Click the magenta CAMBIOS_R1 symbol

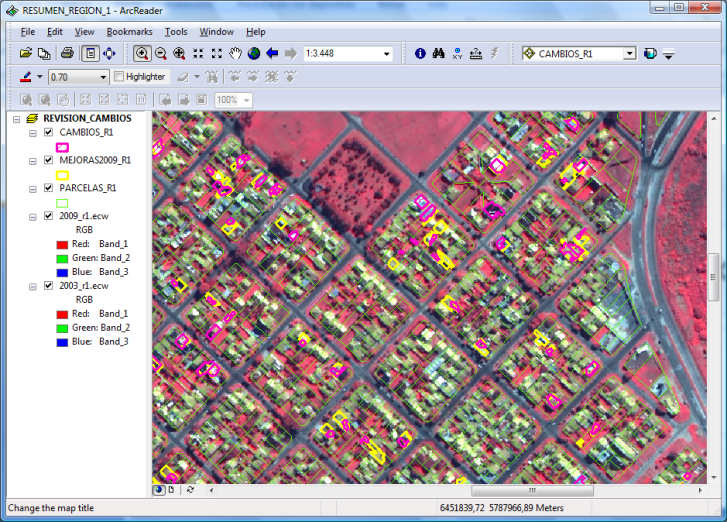(62, 147)
